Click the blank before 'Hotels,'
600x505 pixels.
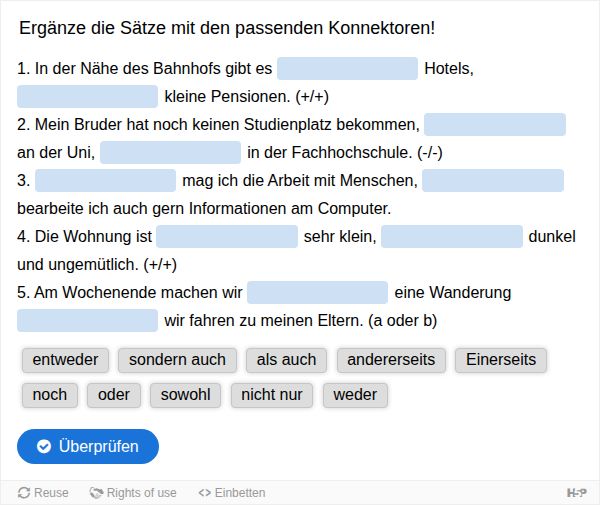(x=347, y=68)
